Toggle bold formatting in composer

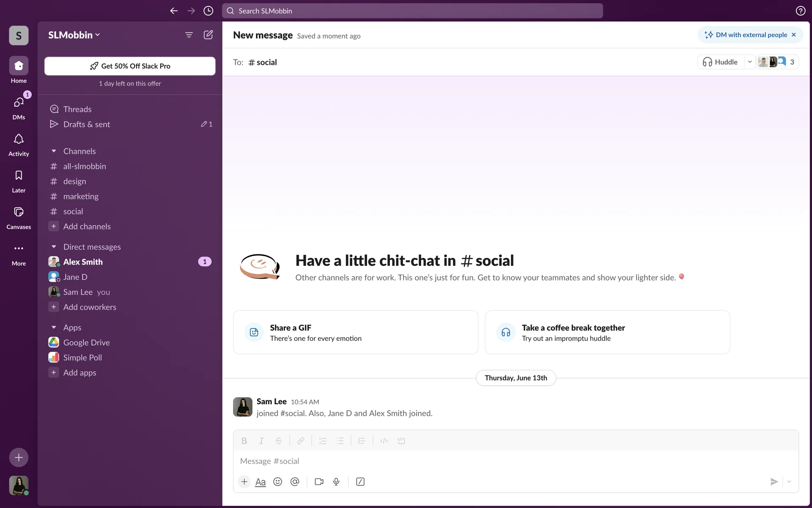244,441
